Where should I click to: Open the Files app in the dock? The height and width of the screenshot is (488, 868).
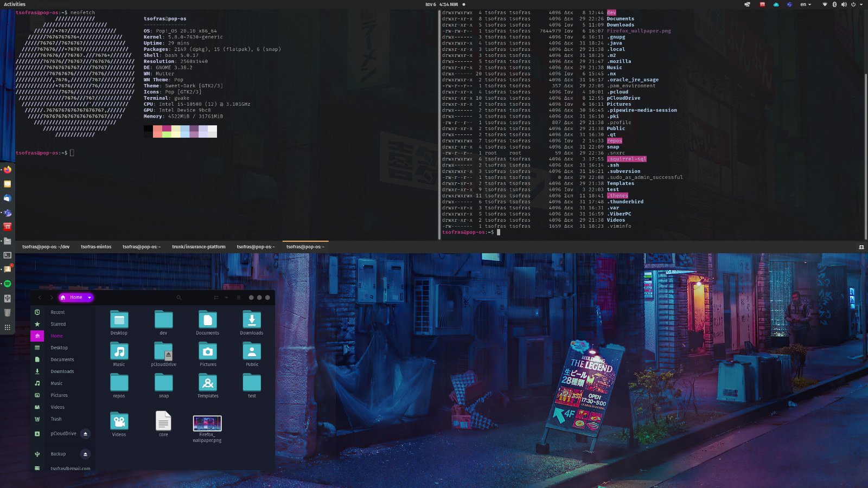pos(8,241)
